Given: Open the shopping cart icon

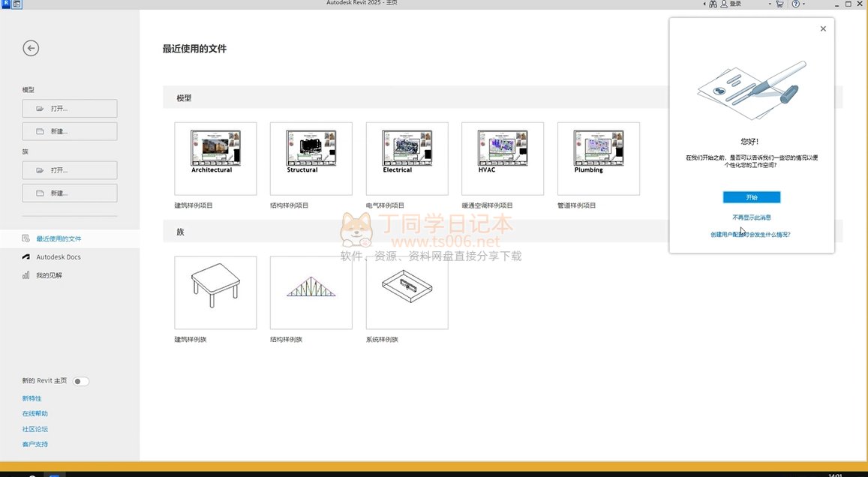Looking at the screenshot, I should pyautogui.click(x=779, y=4).
